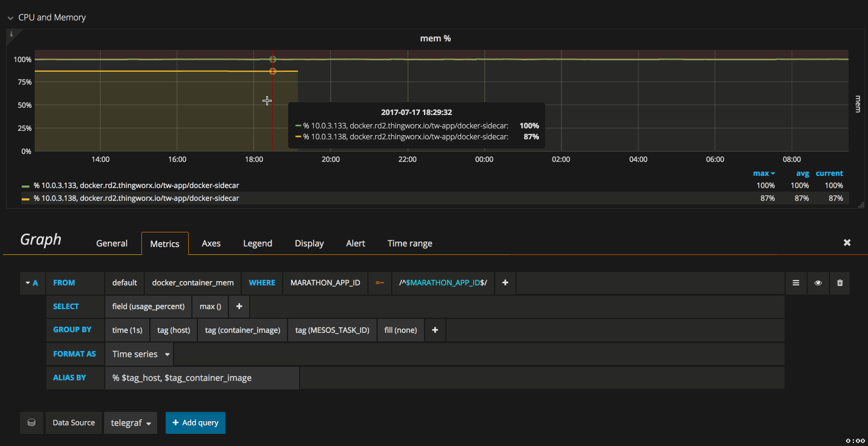Click the yellow color swatch for 10.0.3.138

(27, 198)
